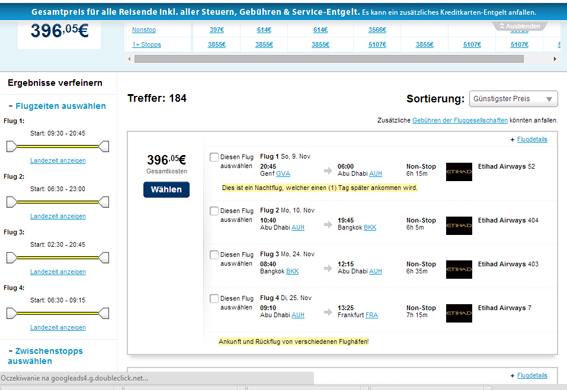Click 'Etihad Airways 404' text
This screenshot has height=390, width=567.
pyautogui.click(x=508, y=220)
